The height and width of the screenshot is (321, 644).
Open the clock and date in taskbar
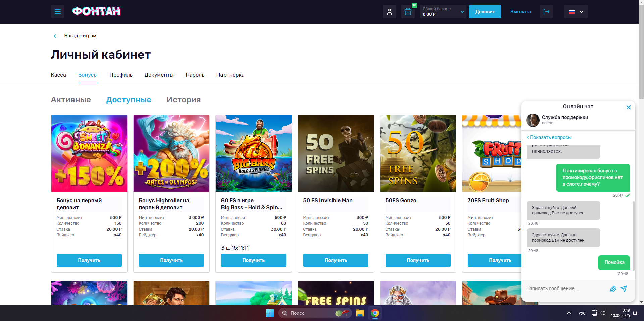620,313
